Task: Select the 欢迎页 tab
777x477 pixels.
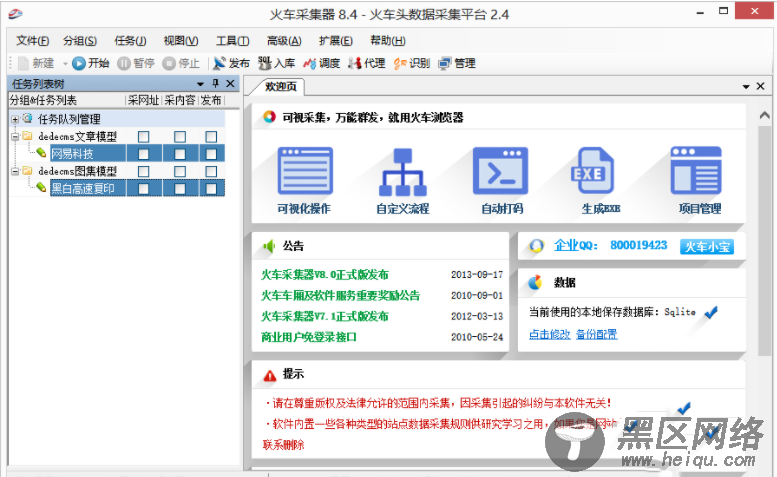Action: 280,87
